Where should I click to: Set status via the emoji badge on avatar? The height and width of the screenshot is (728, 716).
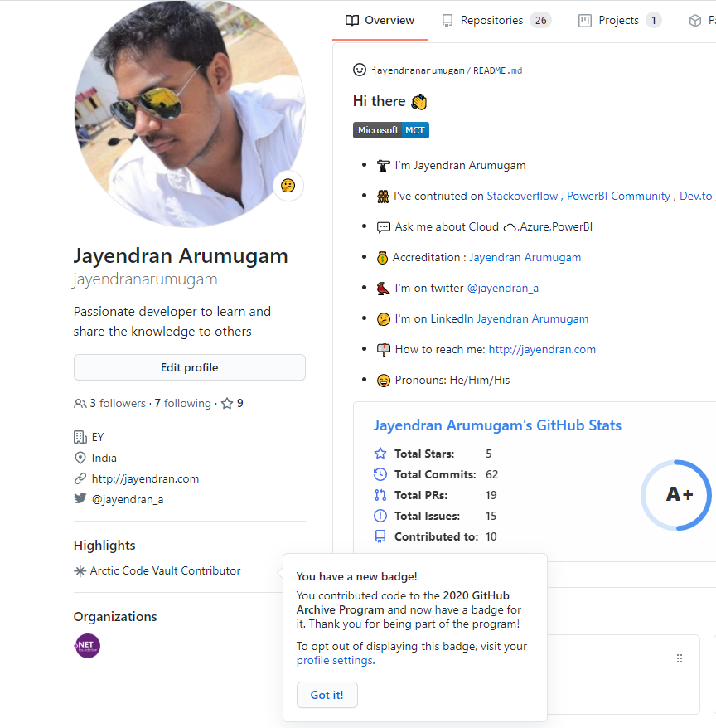coord(288,186)
